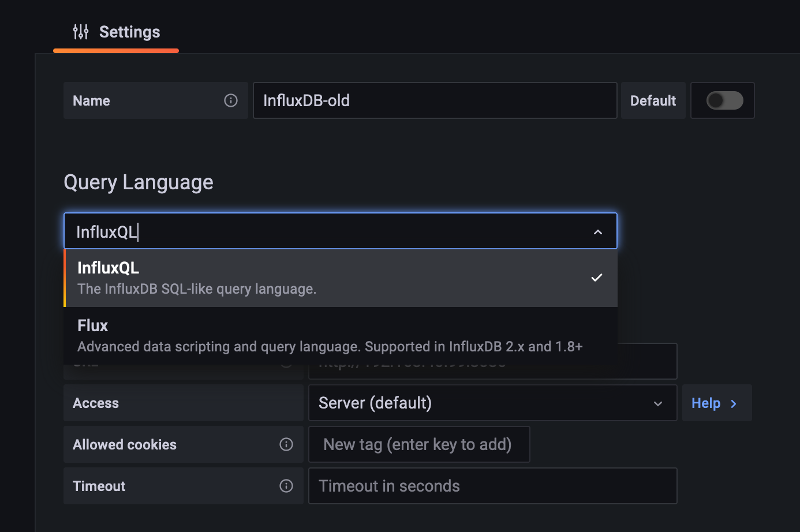800x532 pixels.
Task: Click the Access dropdown chevron arrow
Action: (x=658, y=403)
